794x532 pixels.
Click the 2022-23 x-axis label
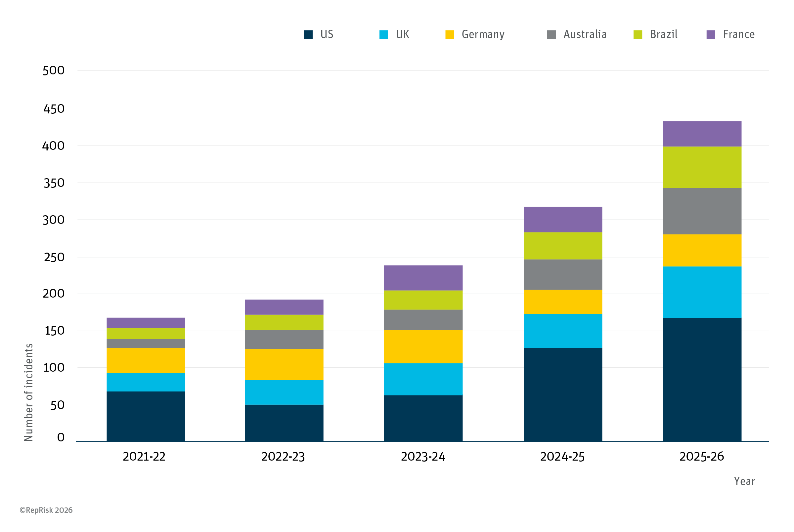click(283, 457)
